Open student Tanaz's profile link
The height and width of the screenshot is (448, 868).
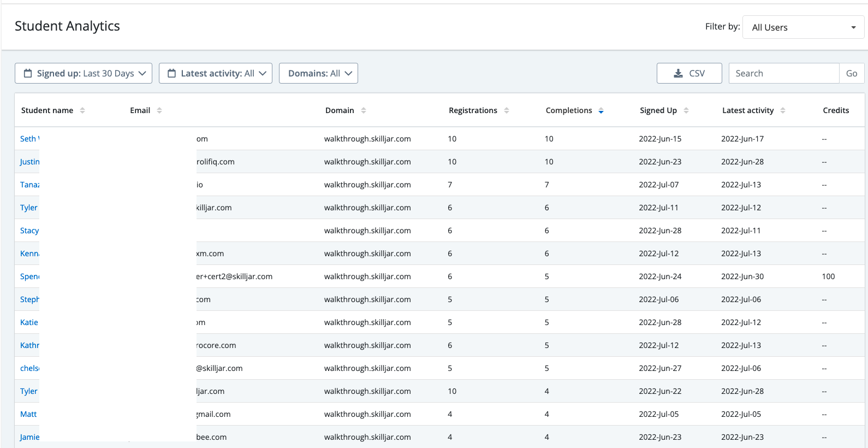tap(29, 185)
